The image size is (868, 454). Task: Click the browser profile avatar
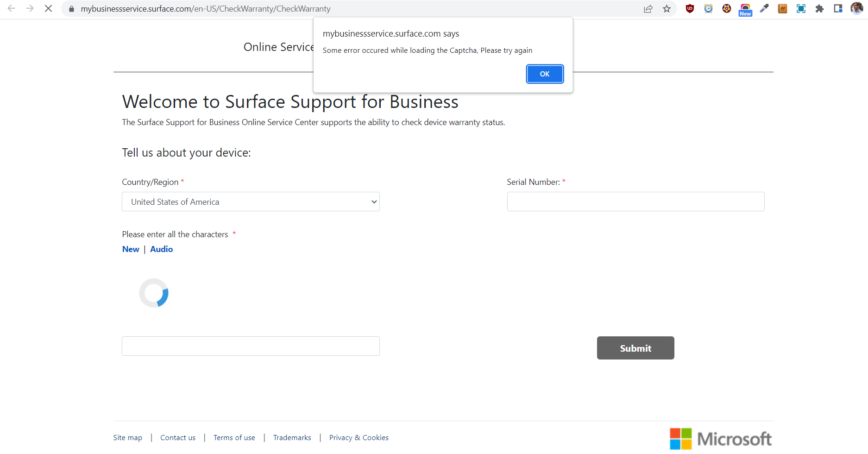[x=857, y=8]
